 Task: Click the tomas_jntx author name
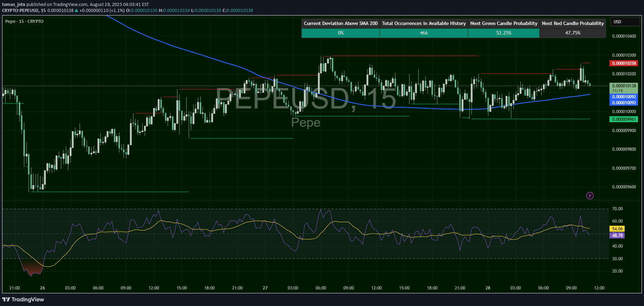click(x=13, y=5)
